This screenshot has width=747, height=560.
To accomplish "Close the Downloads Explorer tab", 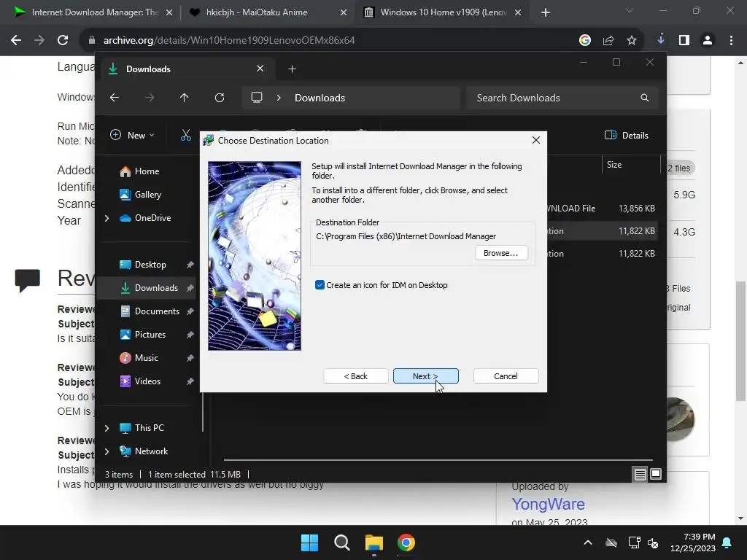I will (x=260, y=69).
